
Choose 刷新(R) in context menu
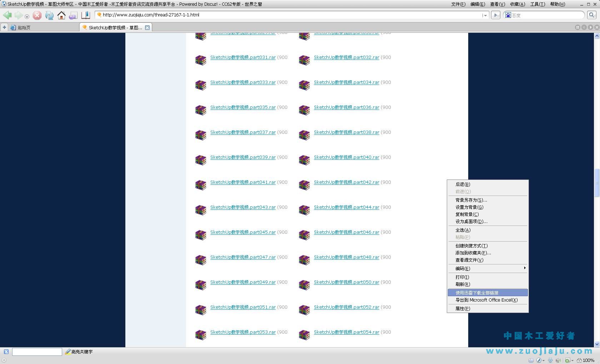click(x=487, y=284)
